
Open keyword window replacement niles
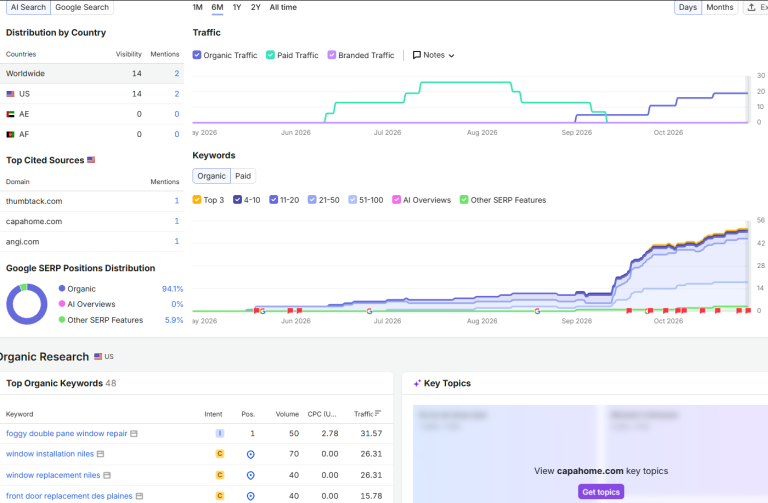click(x=53, y=475)
